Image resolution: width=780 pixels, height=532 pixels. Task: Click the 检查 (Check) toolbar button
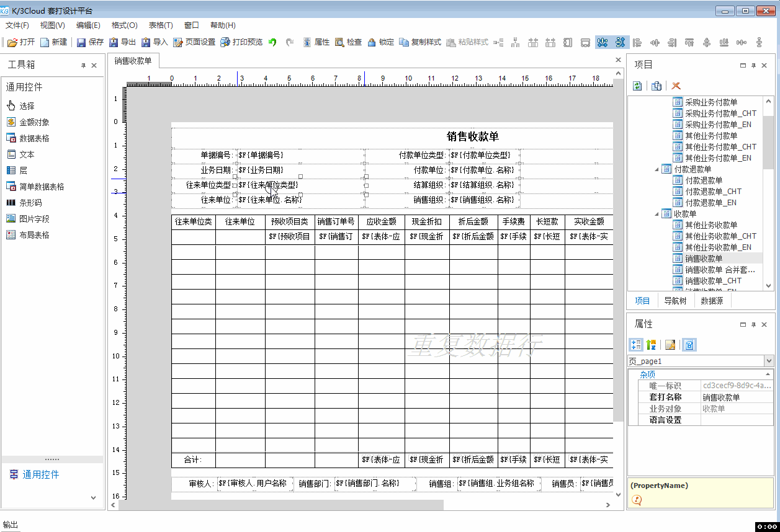[348, 42]
